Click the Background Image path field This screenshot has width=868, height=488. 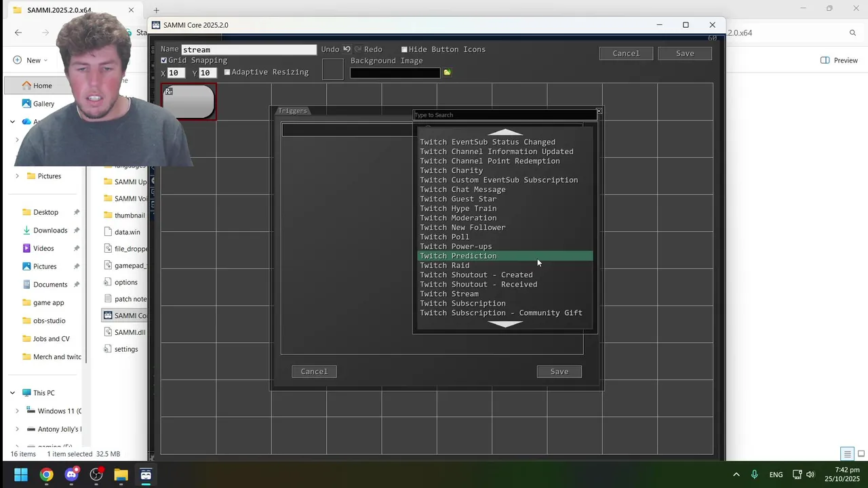[x=395, y=73]
